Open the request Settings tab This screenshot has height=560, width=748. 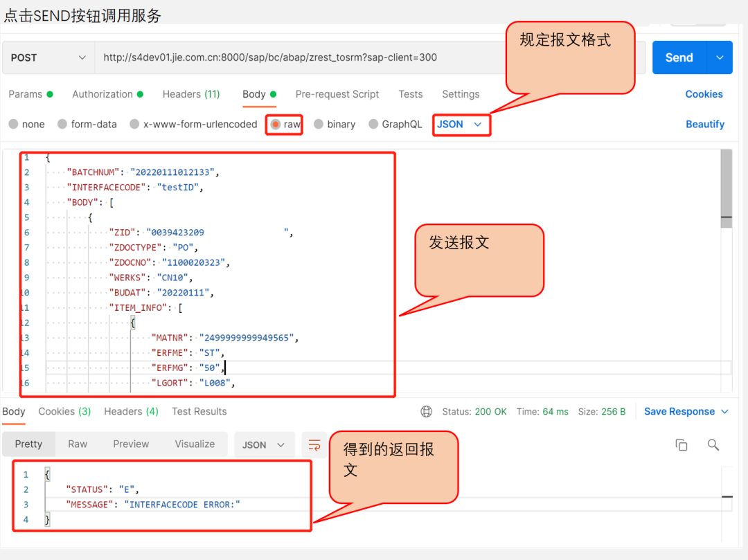[x=461, y=94]
